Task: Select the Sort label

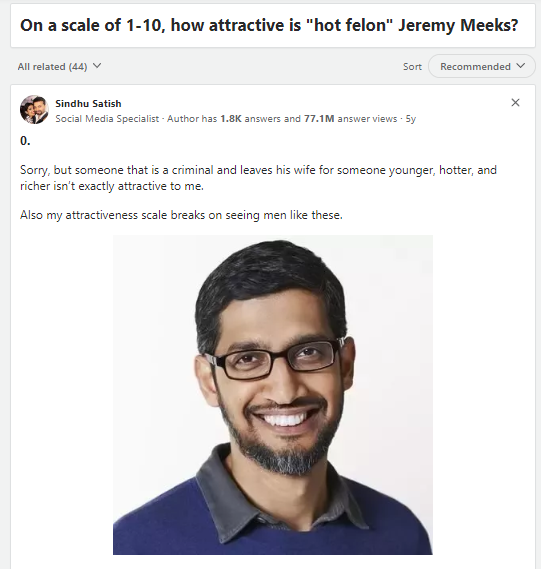Action: click(x=412, y=67)
